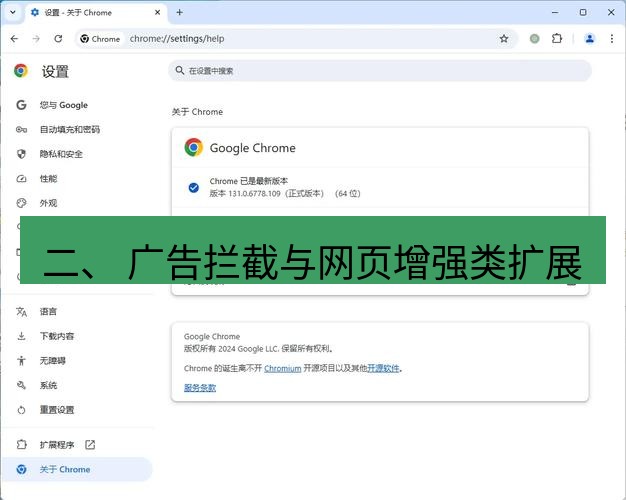
Task: Select the 设置 - 关于 Chrome tab
Action: coord(96,13)
